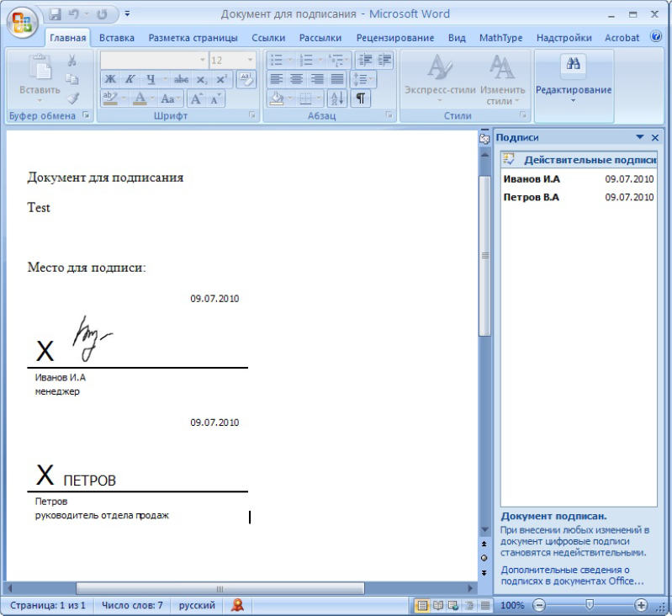Expand the Шрифт dialog launcher
Viewport: 672px width, 616px height.
[252, 115]
